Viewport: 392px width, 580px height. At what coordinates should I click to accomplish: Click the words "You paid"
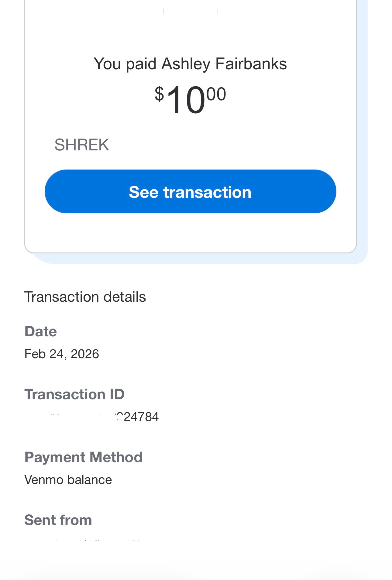125,64
